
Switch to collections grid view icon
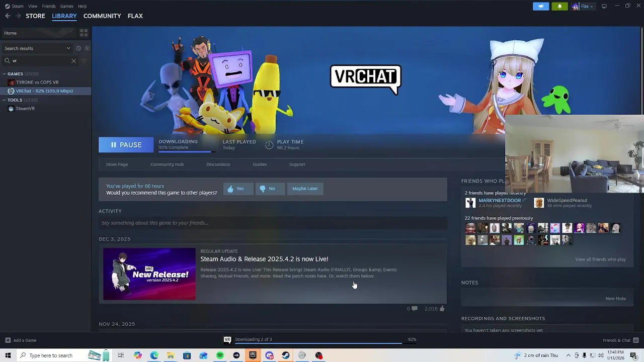84,33
